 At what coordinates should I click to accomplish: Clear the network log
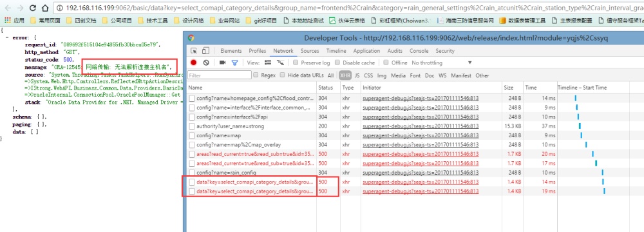(x=206, y=63)
